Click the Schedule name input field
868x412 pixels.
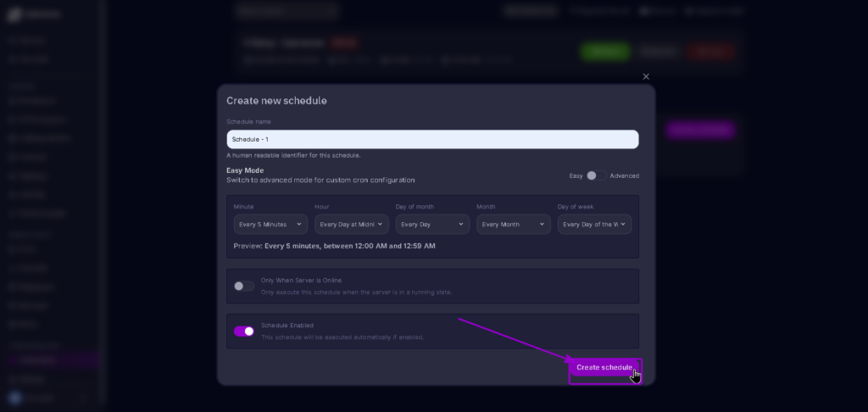pos(432,139)
